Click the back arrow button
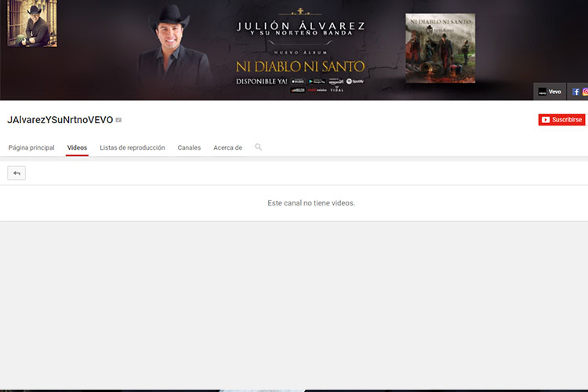This screenshot has width=588, height=392. pyautogui.click(x=16, y=173)
